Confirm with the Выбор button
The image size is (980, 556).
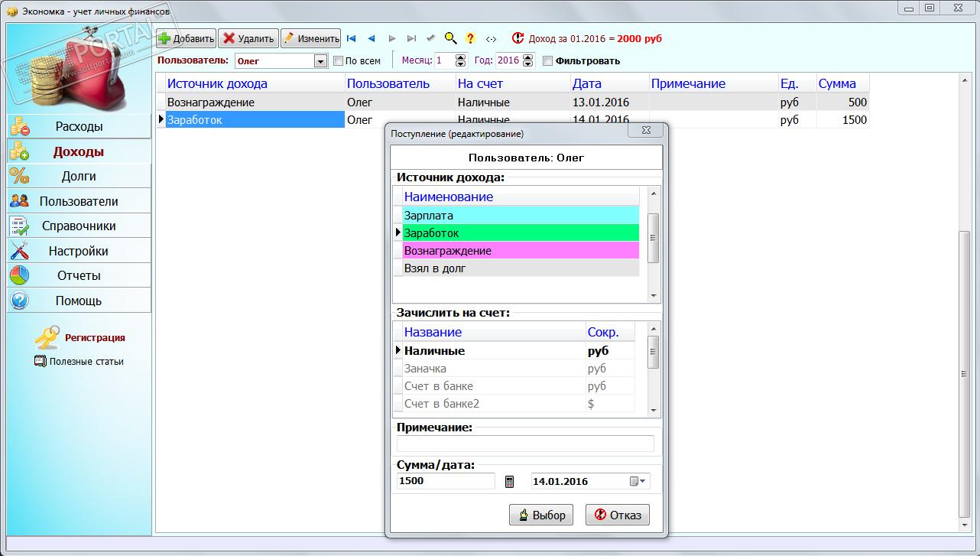pyautogui.click(x=541, y=515)
